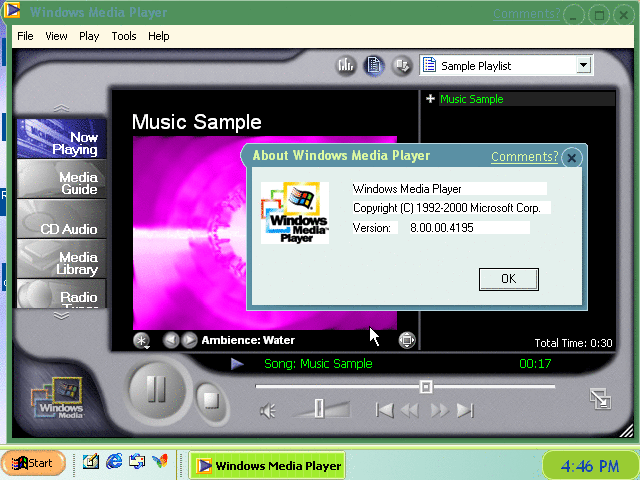Image resolution: width=640 pixels, height=480 pixels.
Task: Open the Media Guide tab
Action: (62, 178)
